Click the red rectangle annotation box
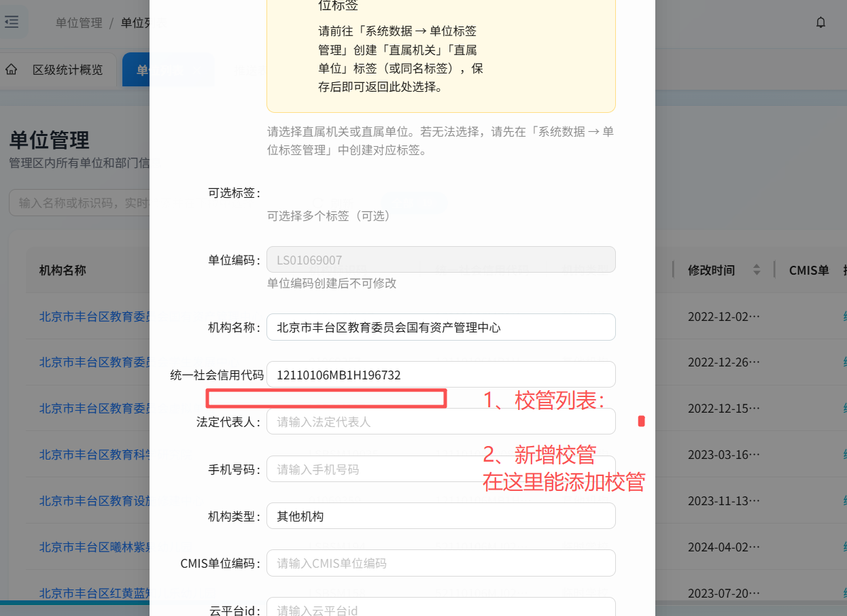847x616 pixels. coord(326,398)
